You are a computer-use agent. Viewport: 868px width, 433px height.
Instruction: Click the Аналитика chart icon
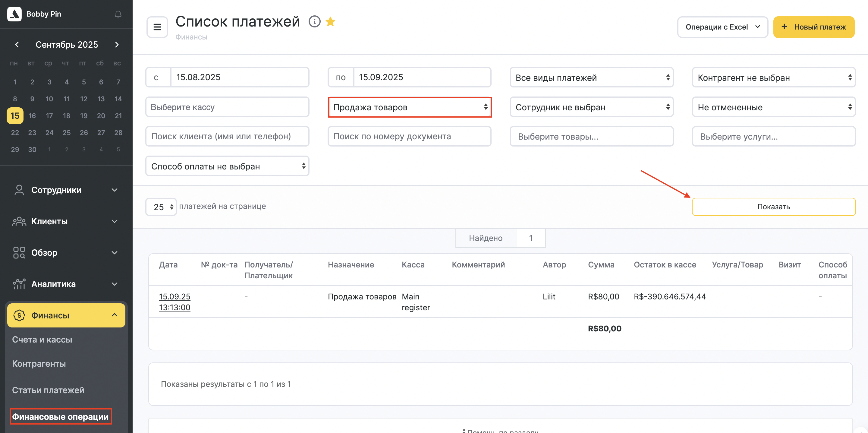(19, 284)
